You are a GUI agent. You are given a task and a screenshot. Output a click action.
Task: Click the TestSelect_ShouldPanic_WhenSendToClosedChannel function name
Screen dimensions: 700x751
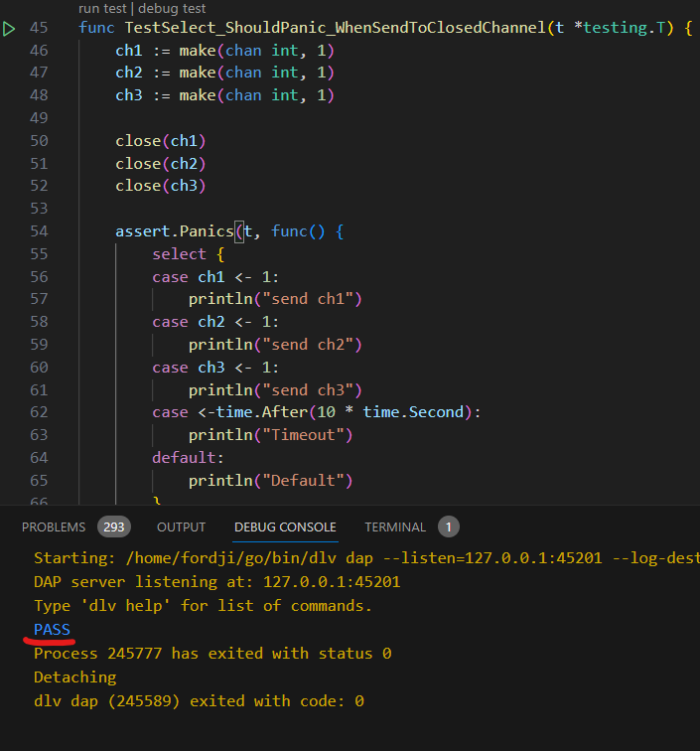point(333,28)
